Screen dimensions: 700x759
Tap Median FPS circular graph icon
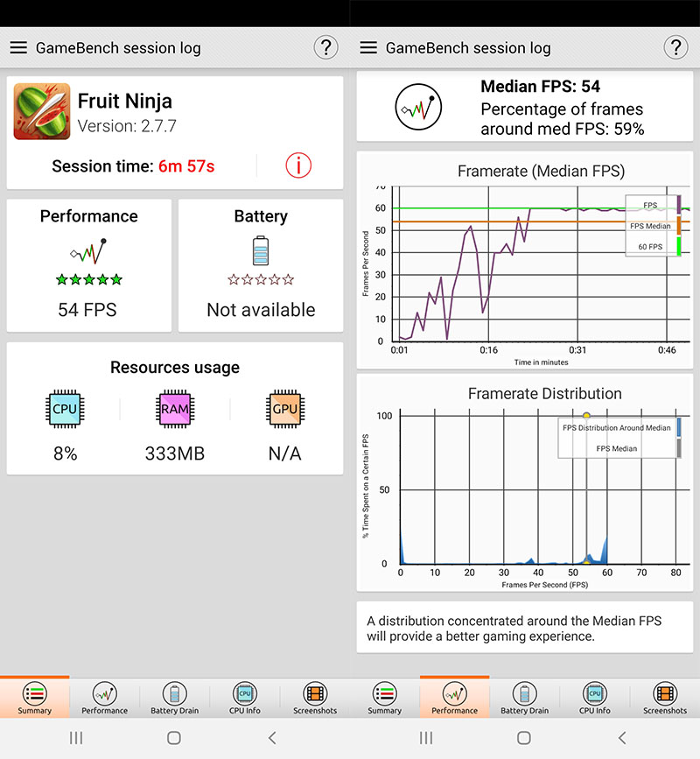pyautogui.click(x=418, y=107)
